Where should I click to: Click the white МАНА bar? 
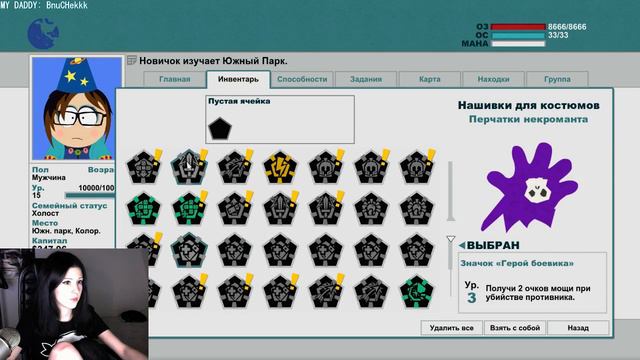point(518,44)
